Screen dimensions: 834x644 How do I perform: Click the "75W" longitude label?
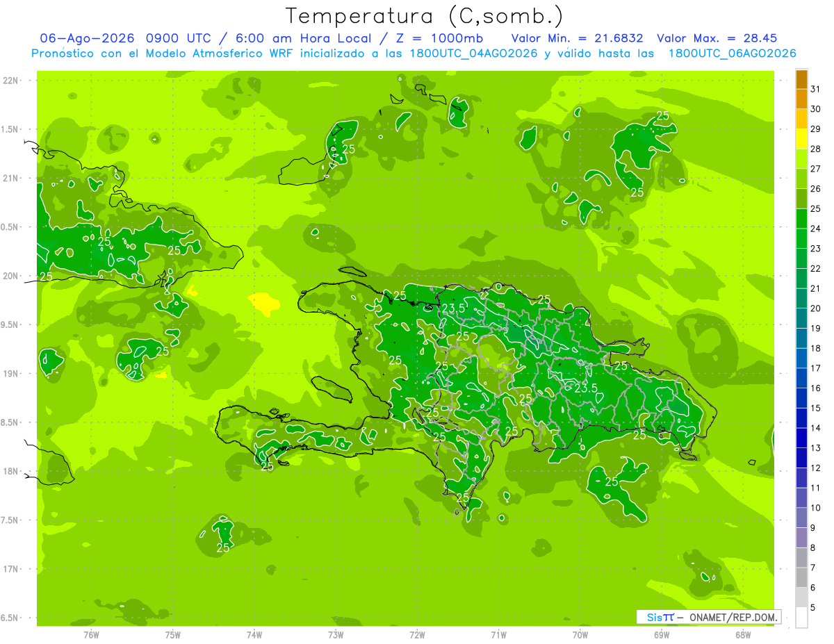[x=173, y=634]
